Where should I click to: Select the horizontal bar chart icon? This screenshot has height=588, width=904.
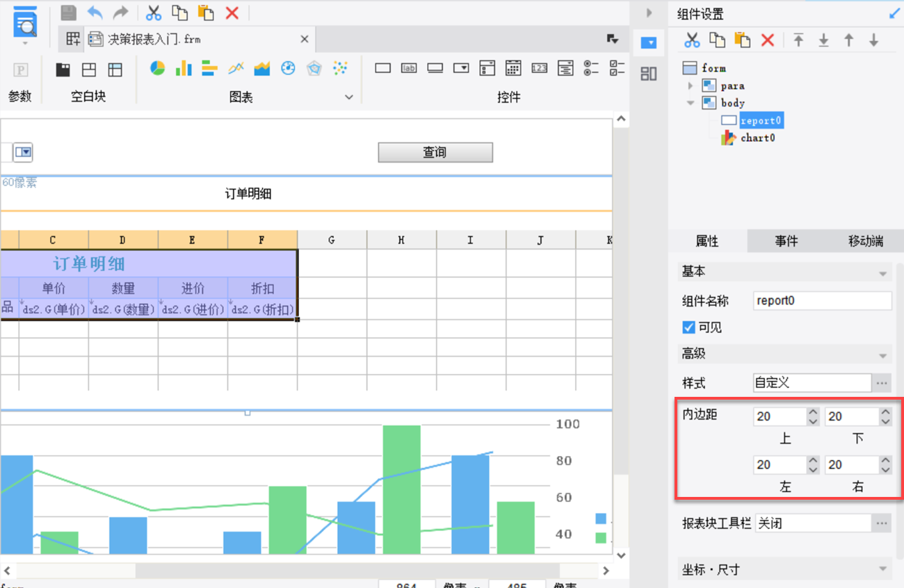(210, 68)
